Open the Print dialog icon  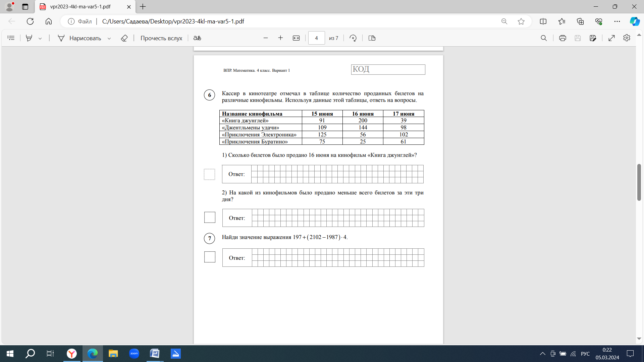pos(562,38)
